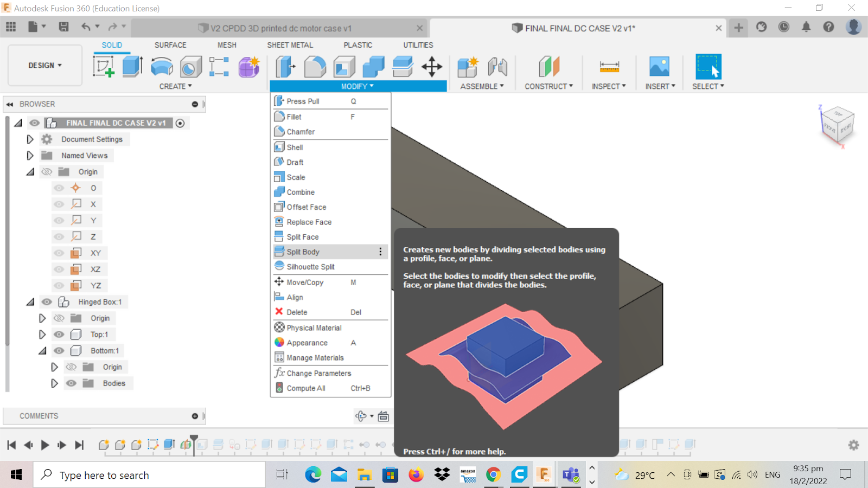Click the Fillet toolbar icon

click(x=315, y=67)
